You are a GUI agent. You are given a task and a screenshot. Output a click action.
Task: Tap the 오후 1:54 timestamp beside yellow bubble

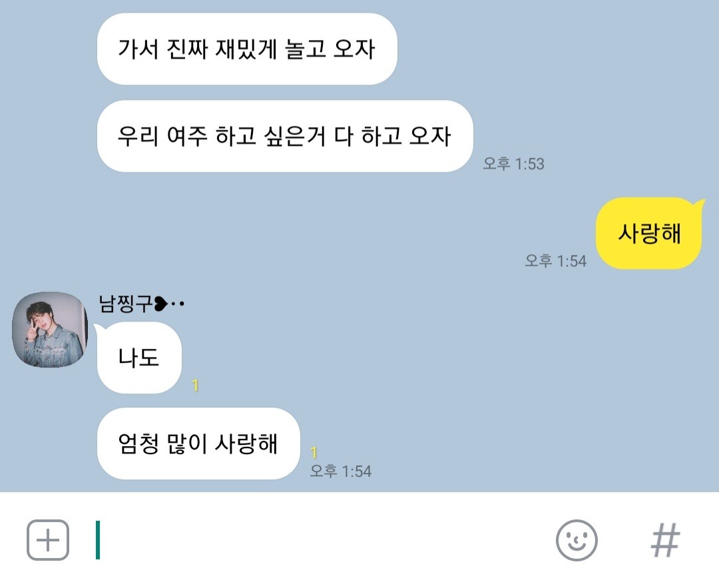click(x=556, y=261)
